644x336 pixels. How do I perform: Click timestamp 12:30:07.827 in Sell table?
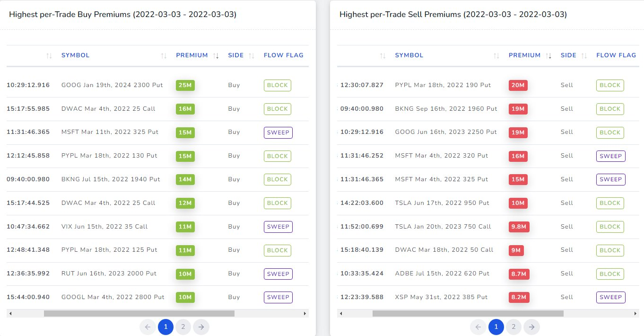click(x=362, y=85)
